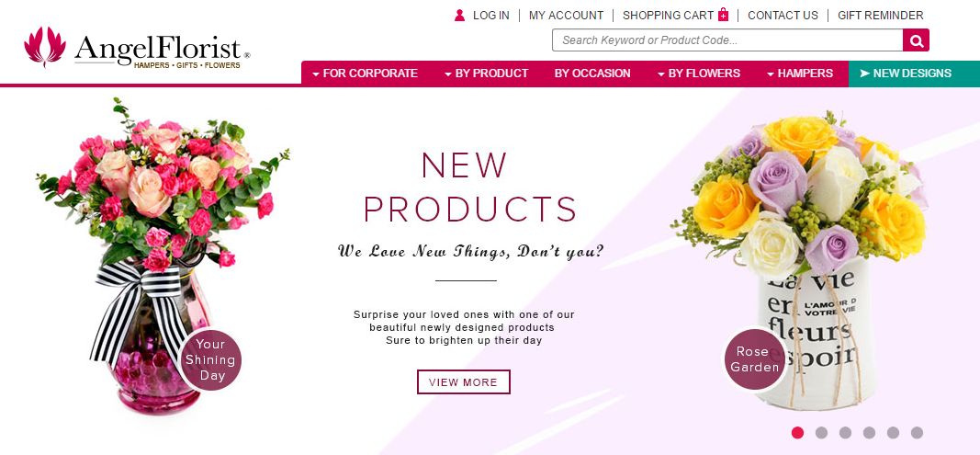Click the Angel Florist logo
980x455 pixels.
(x=137, y=48)
